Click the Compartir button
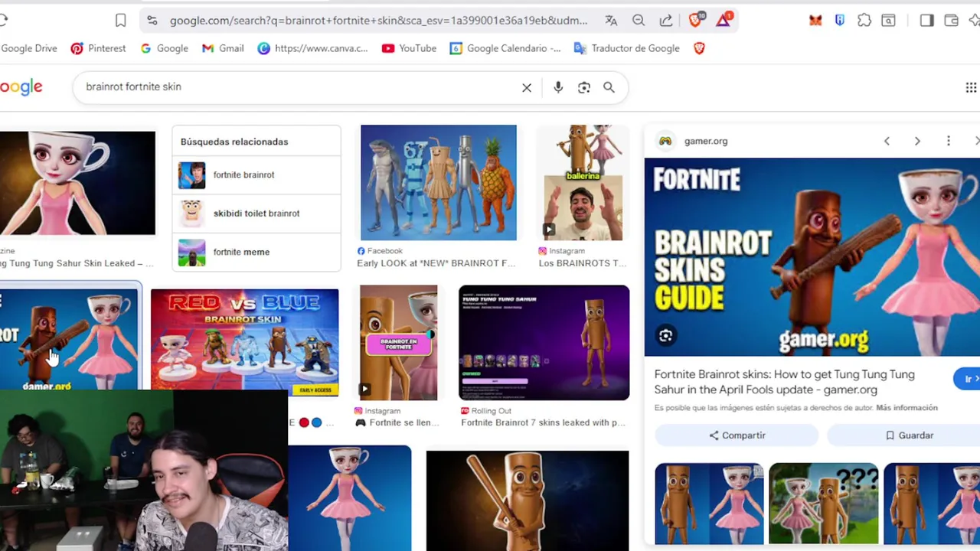Screen dimensions: 980x551 coord(737,435)
